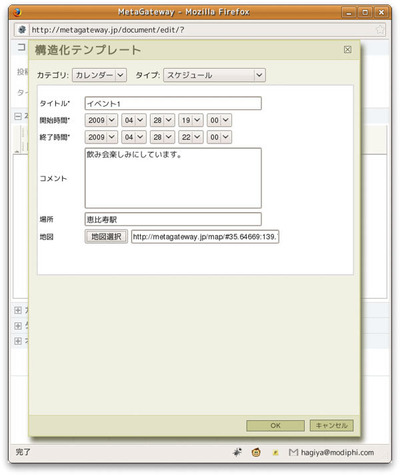Collapse the minus section in background page
This screenshot has width=400, height=475.
pyautogui.click(x=18, y=116)
